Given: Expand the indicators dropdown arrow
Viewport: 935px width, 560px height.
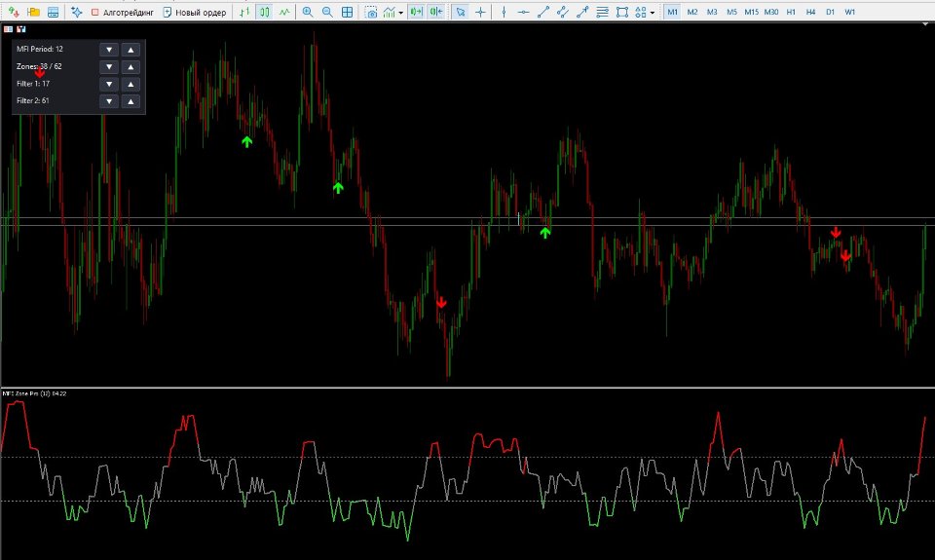Looking at the screenshot, I should tap(400, 13).
